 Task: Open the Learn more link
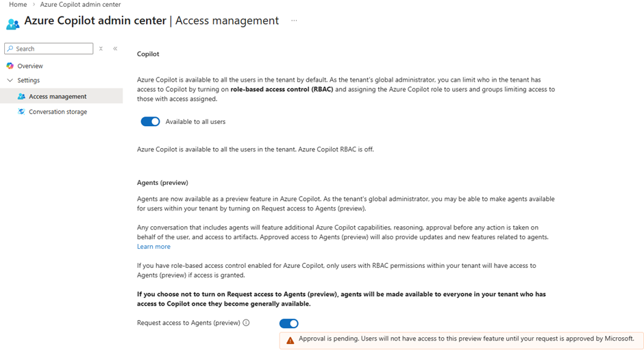click(153, 247)
